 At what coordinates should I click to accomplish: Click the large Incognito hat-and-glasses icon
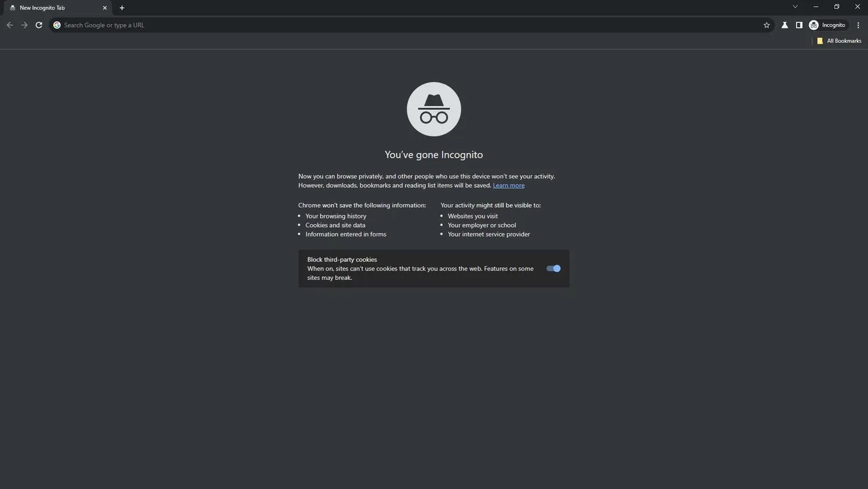point(434,109)
